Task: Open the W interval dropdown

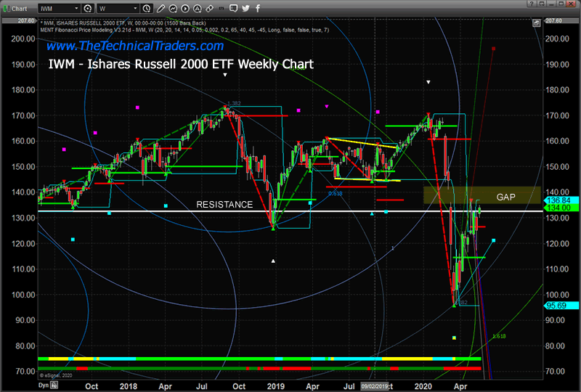Action: 118,8
